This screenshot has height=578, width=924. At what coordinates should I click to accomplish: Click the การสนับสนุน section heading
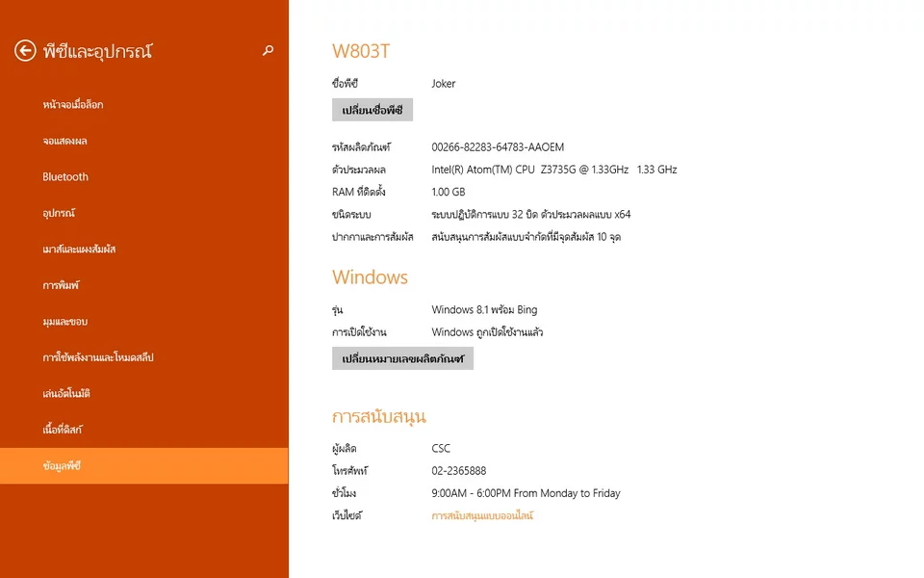click(379, 416)
